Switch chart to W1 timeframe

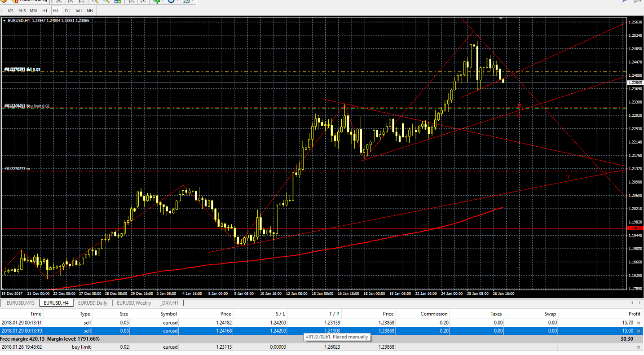tap(79, 10)
